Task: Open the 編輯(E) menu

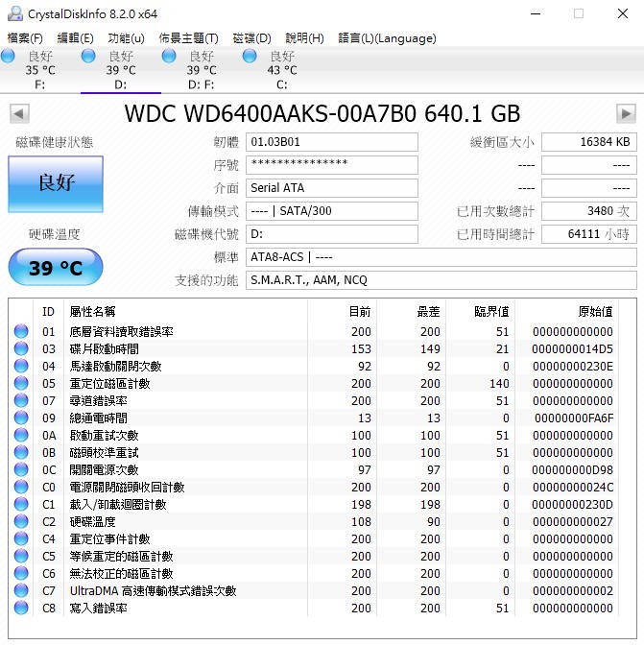Action: pos(75,38)
